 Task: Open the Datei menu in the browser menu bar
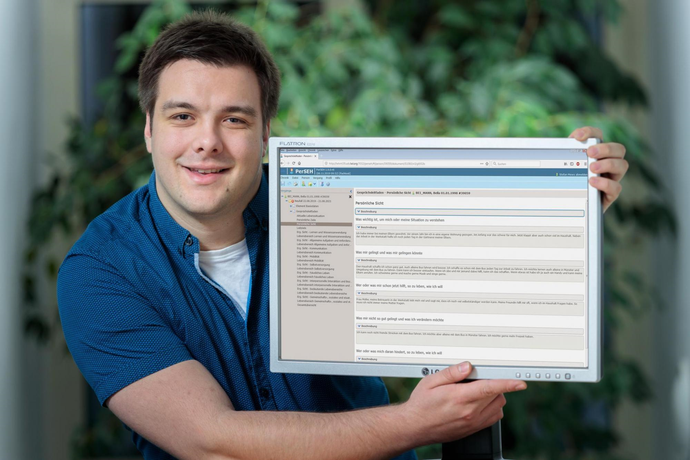[286, 150]
